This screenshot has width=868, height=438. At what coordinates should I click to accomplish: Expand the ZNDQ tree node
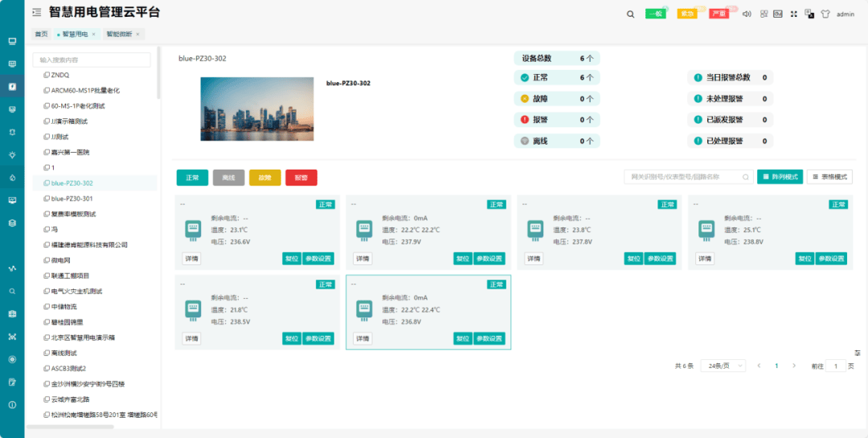pos(59,75)
